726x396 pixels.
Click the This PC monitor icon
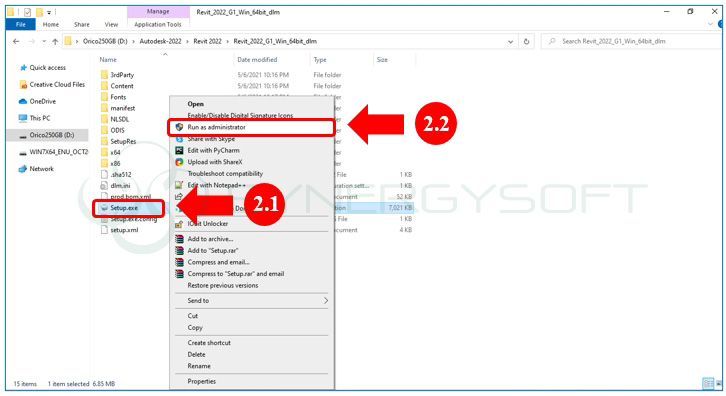[x=23, y=118]
